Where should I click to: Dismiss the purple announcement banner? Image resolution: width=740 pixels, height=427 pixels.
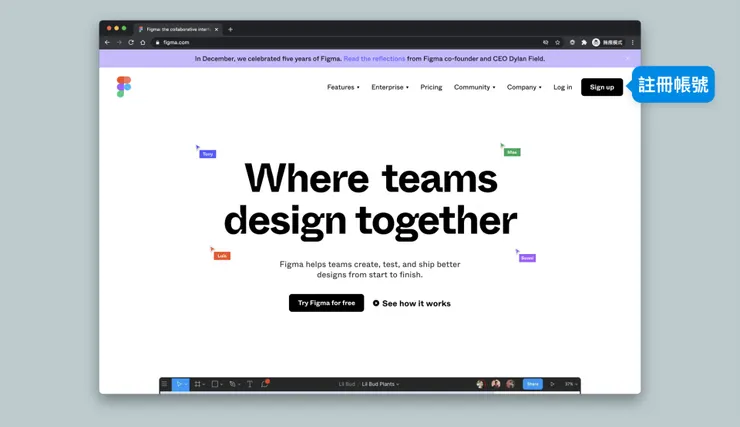coord(628,59)
